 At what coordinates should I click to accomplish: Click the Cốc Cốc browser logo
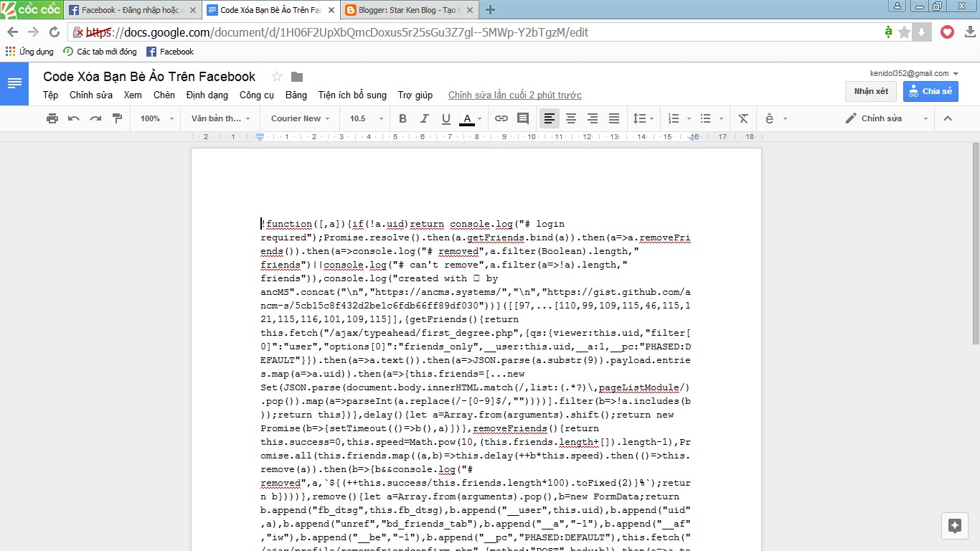click(32, 9)
